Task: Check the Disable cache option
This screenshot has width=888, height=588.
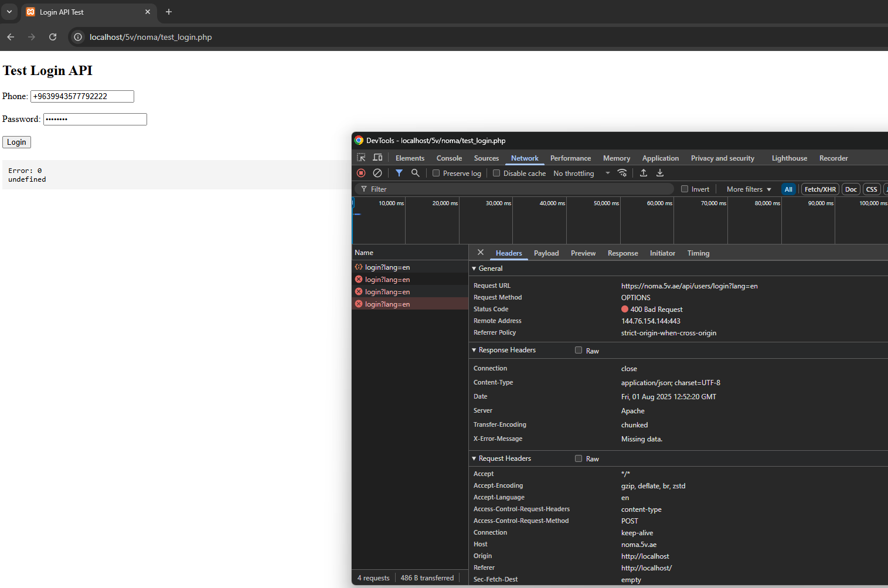Action: click(x=496, y=174)
